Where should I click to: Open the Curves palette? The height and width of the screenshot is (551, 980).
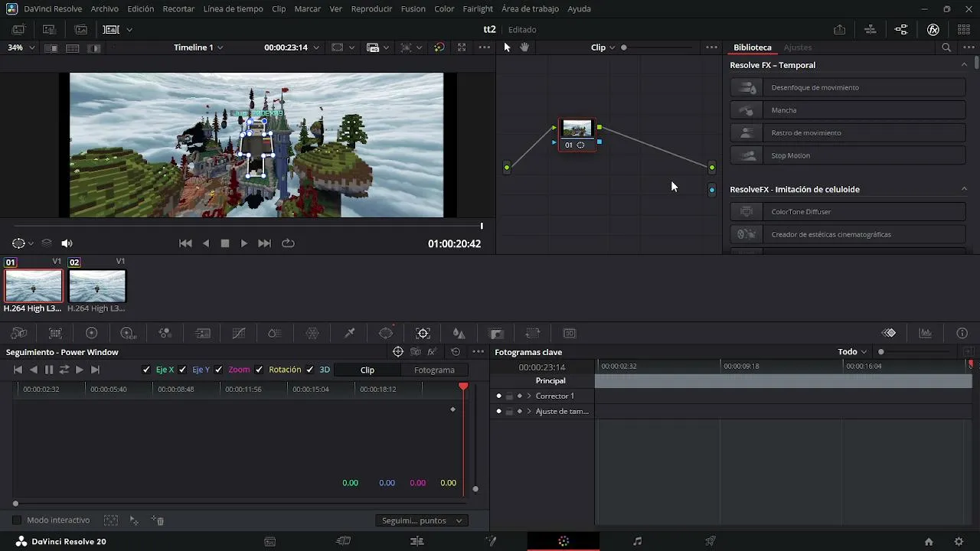[x=239, y=333]
